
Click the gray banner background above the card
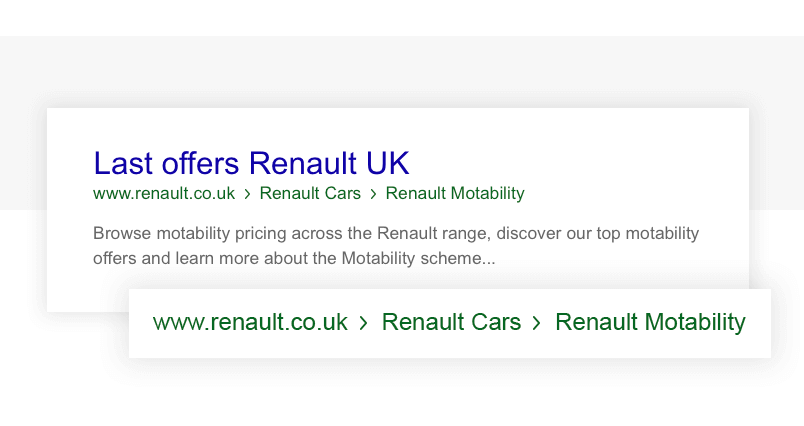[x=400, y=72]
